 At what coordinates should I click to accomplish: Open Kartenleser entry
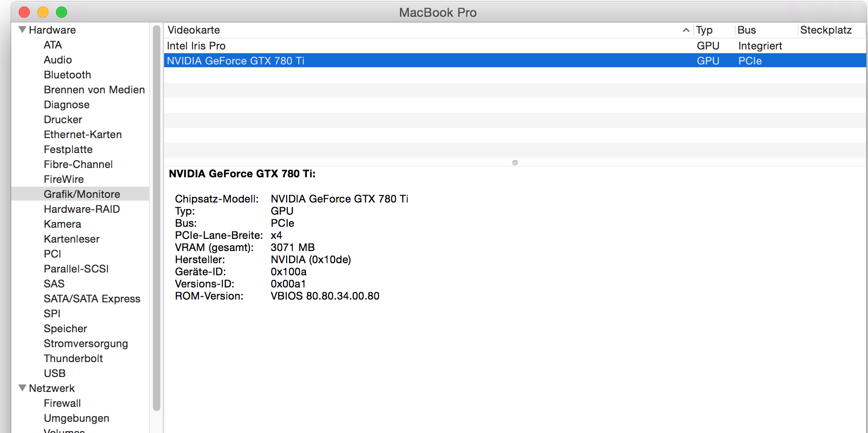click(x=72, y=239)
